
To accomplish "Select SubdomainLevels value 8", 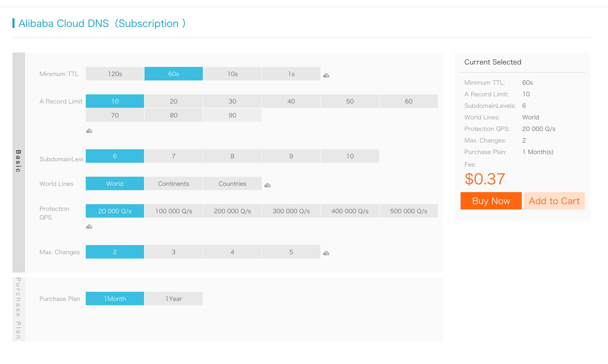I will pyautogui.click(x=232, y=156).
